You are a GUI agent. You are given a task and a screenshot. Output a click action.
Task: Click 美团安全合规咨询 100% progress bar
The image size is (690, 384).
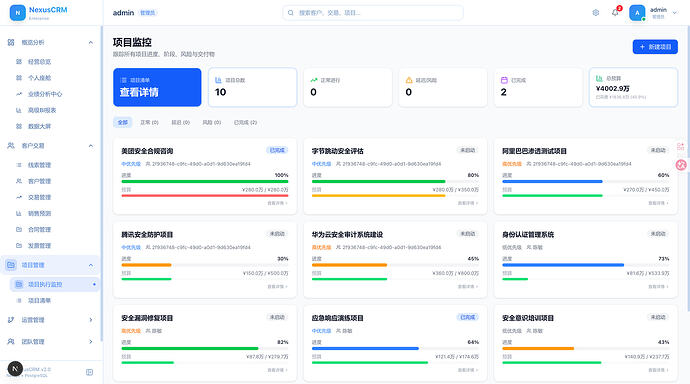point(205,181)
